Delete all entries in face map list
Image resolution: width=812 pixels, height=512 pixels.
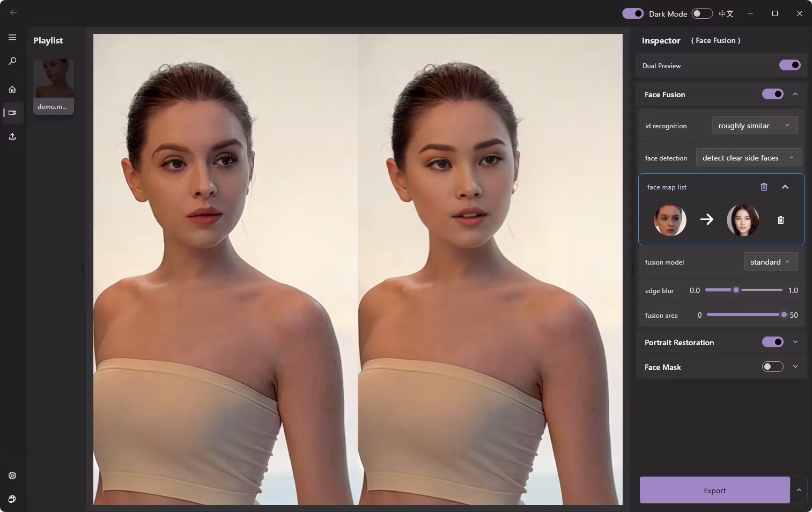click(x=764, y=187)
